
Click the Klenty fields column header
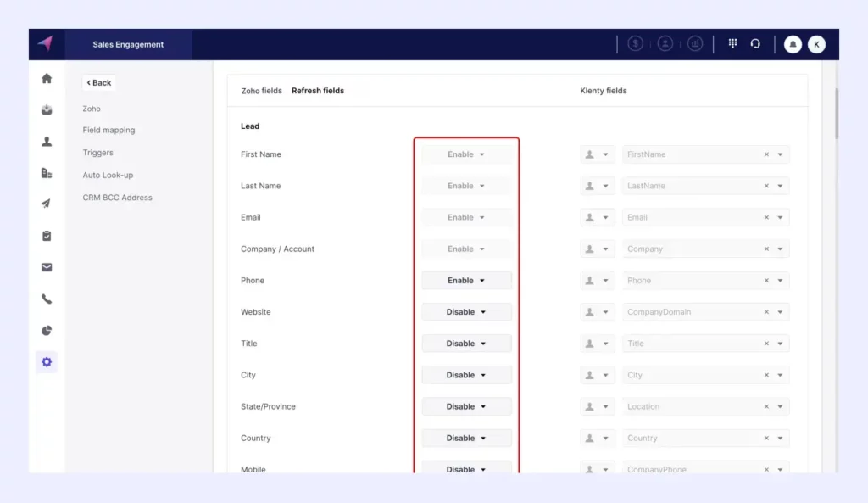point(604,91)
